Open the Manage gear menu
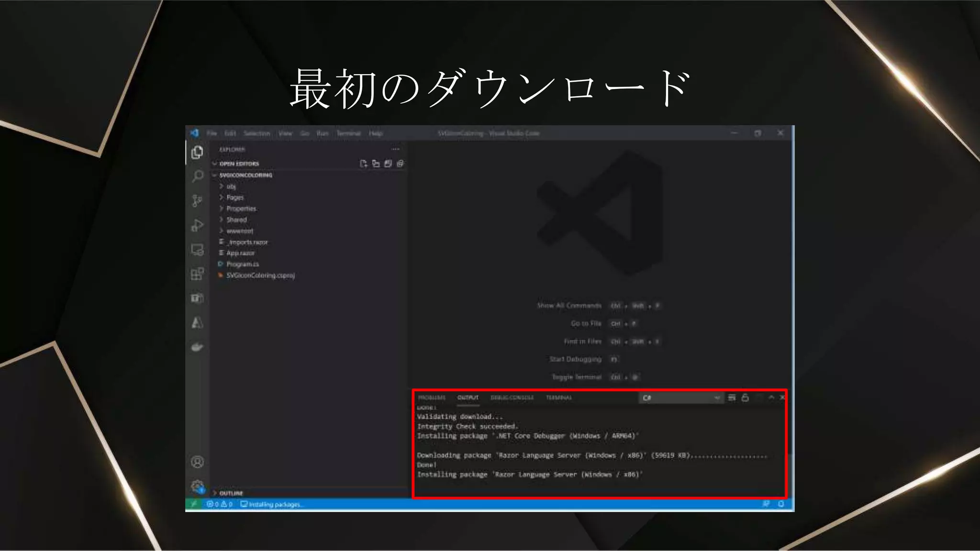Viewport: 980px width, 551px height. pos(197,486)
